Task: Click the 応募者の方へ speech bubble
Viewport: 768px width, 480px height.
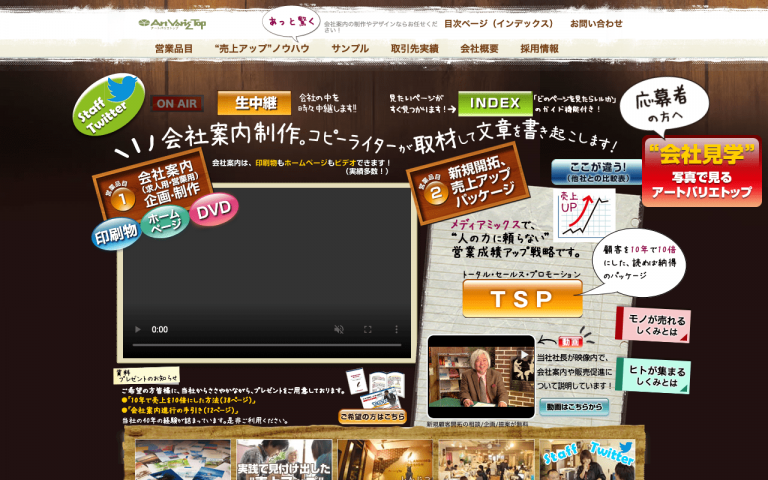Action: pos(664,107)
